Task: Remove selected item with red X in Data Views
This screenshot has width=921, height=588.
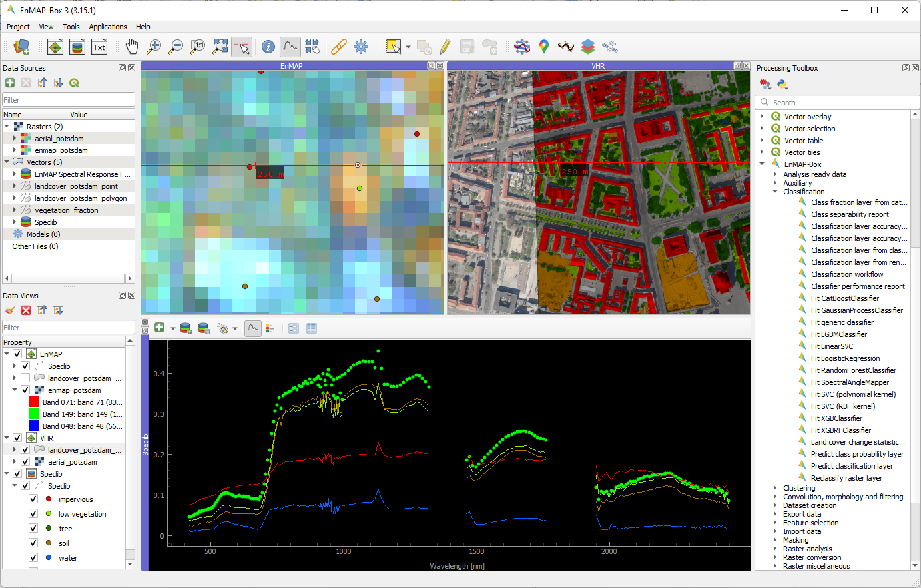Action: coord(26,310)
